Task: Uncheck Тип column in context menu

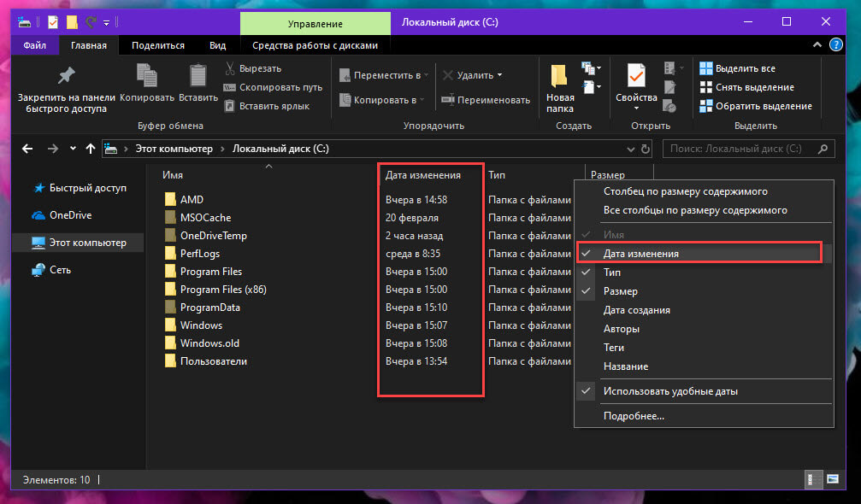Action: pos(704,272)
